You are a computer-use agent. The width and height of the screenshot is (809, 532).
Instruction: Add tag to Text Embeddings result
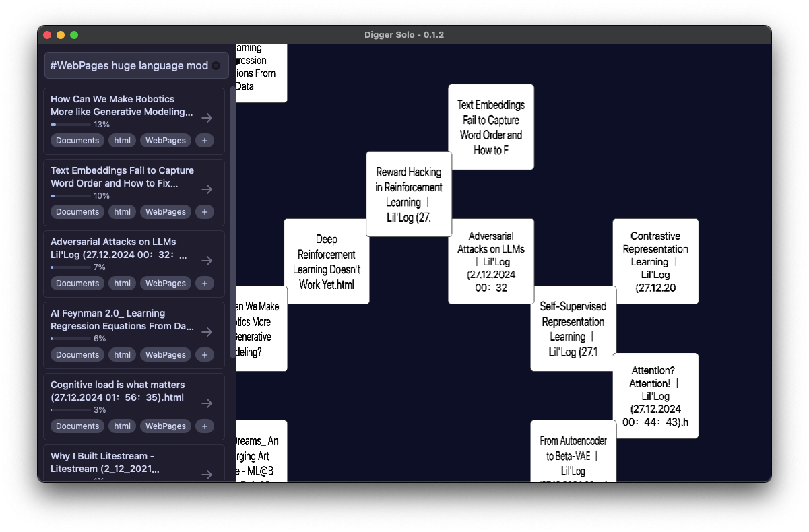tap(205, 212)
